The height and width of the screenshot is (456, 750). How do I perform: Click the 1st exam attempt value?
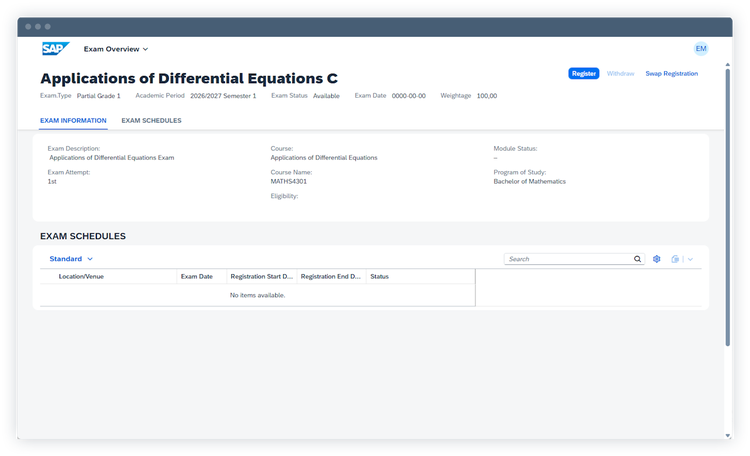pyautogui.click(x=52, y=181)
